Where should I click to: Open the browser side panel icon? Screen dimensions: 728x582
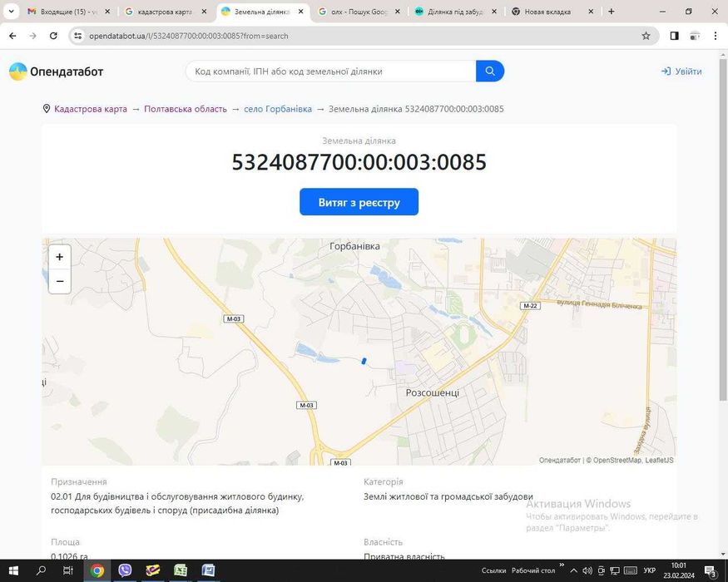click(x=674, y=36)
